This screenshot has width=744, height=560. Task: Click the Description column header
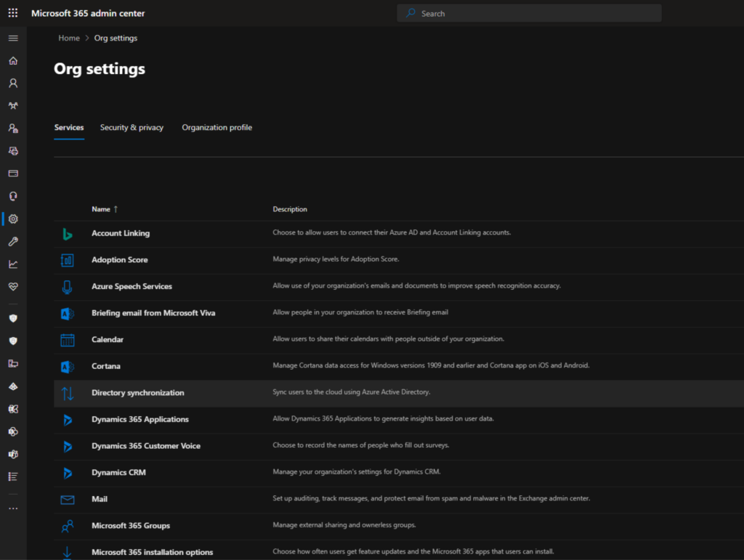(x=290, y=209)
